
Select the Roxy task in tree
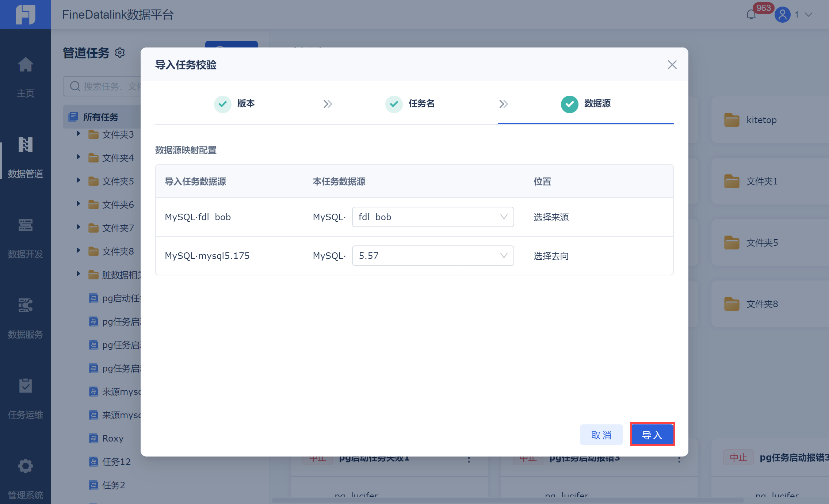[x=112, y=438]
